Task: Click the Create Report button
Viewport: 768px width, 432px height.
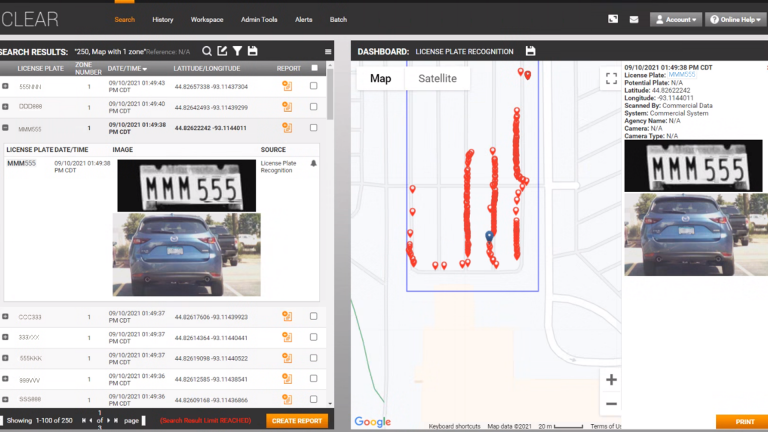Action: tap(297, 421)
